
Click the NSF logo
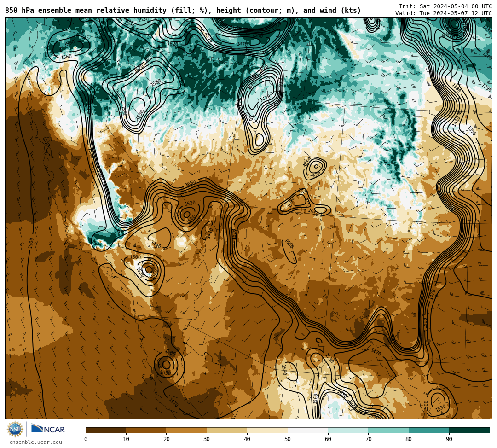tap(15, 429)
